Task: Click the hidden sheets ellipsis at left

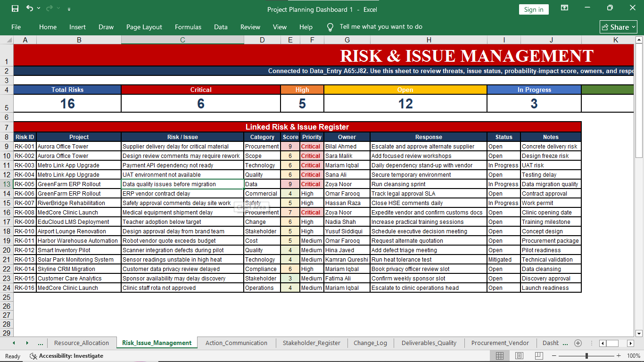Action: 41,343
